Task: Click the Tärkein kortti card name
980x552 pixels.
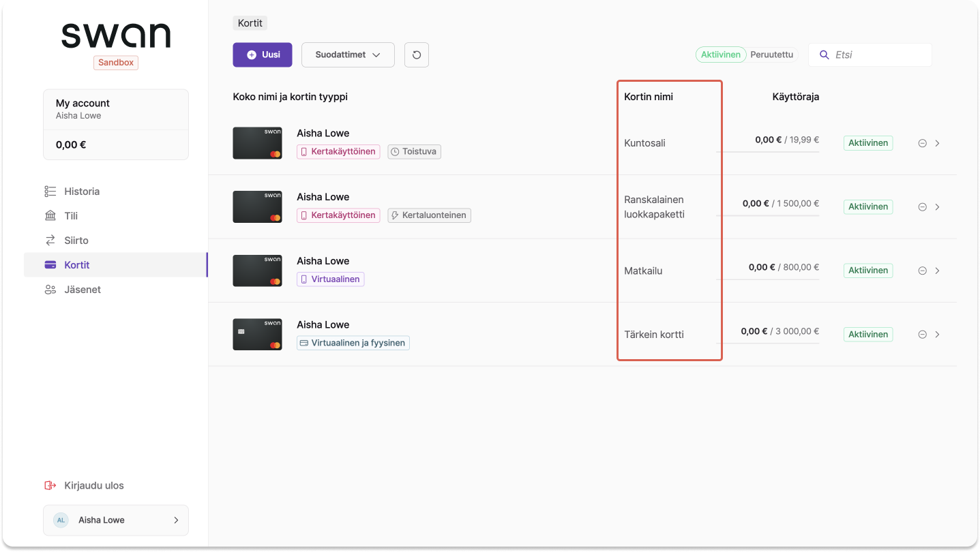Action: 654,335
